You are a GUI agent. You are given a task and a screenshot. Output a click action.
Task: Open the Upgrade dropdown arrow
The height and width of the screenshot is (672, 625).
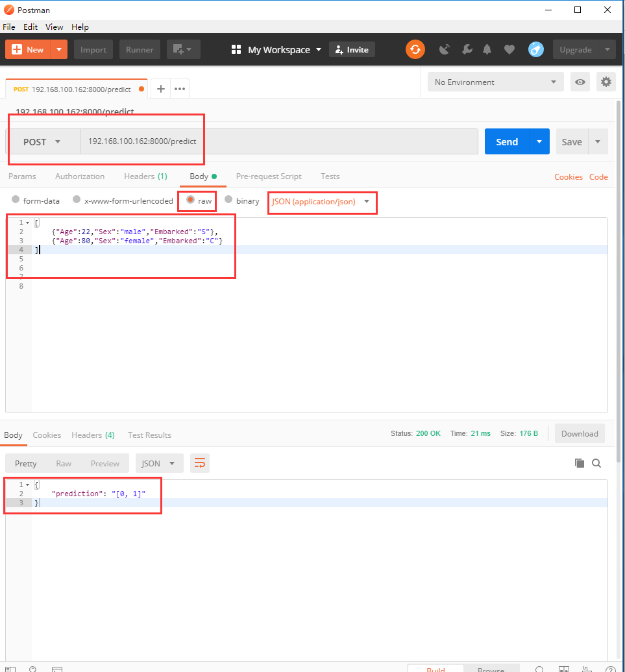(607, 49)
